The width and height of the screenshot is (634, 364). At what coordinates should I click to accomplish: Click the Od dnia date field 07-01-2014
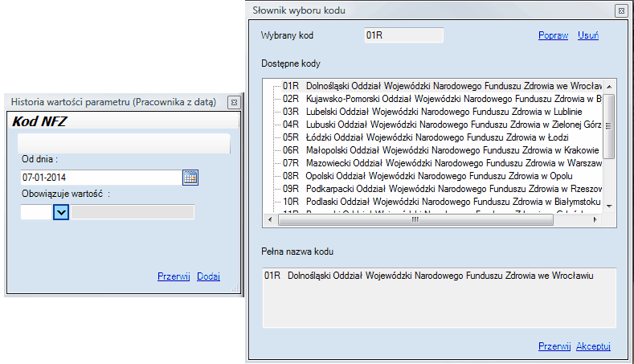point(101,177)
